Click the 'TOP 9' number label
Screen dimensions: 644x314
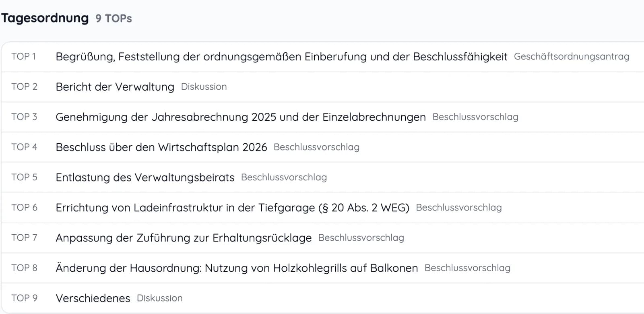click(x=24, y=298)
